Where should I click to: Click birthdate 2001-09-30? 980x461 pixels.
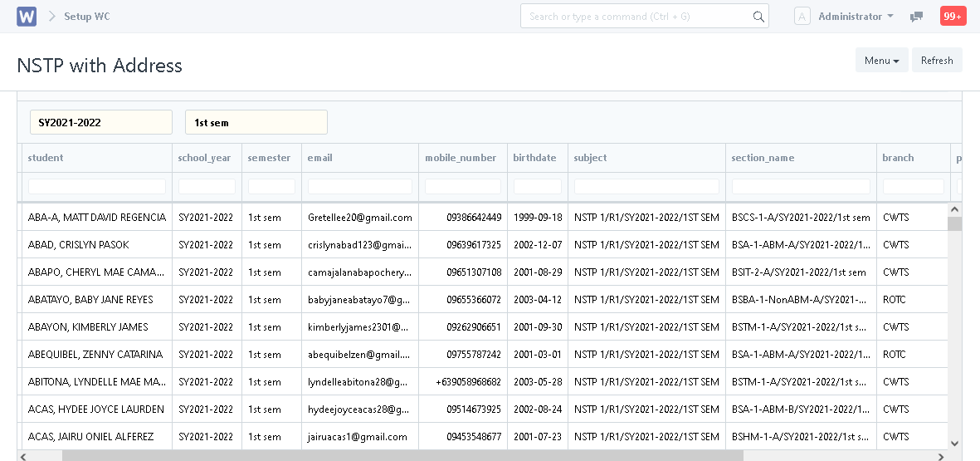[x=538, y=327]
